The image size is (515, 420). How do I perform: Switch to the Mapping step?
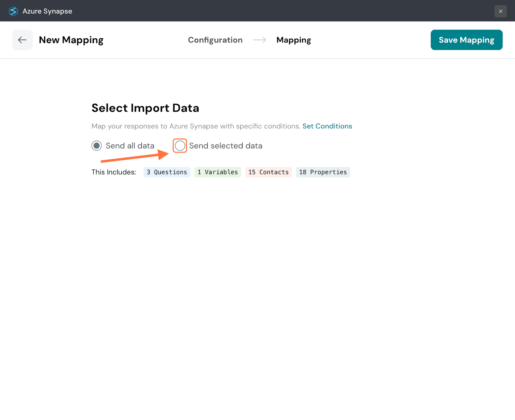coord(294,40)
